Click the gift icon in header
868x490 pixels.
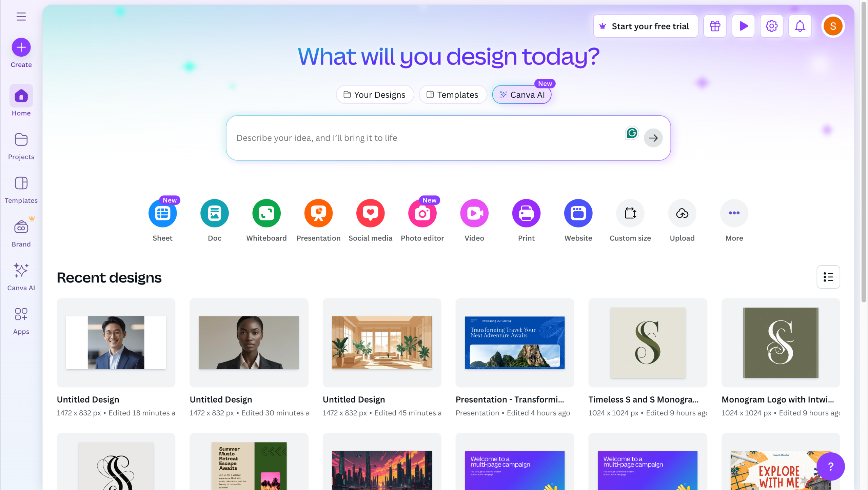(x=715, y=26)
